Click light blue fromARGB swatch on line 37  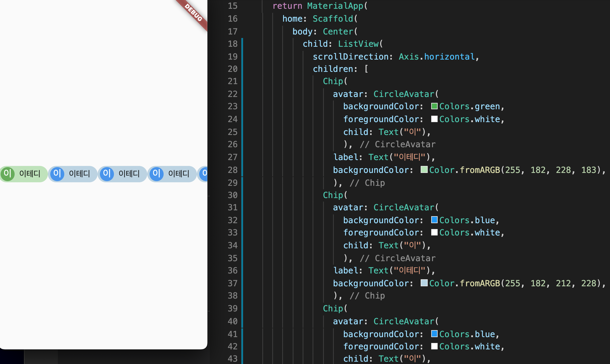(x=424, y=283)
